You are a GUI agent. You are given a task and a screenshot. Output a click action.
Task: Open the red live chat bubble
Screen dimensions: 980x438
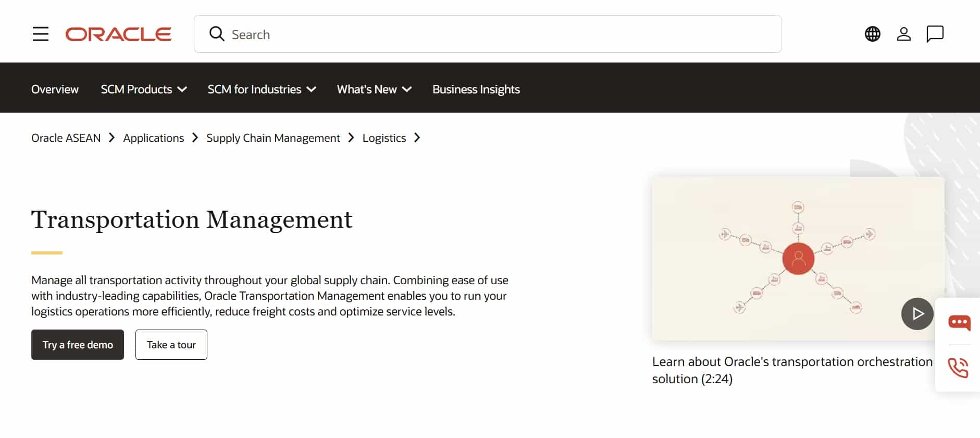[959, 322]
